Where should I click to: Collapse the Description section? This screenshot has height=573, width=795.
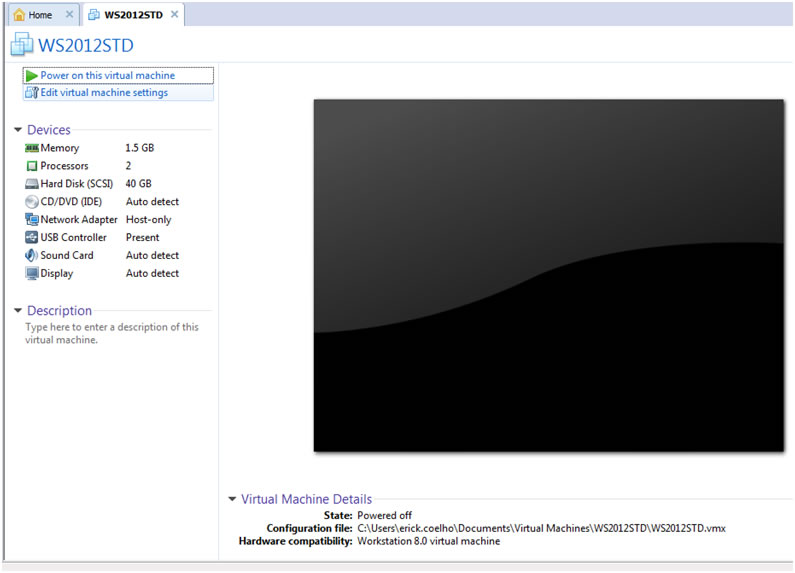pyautogui.click(x=18, y=311)
